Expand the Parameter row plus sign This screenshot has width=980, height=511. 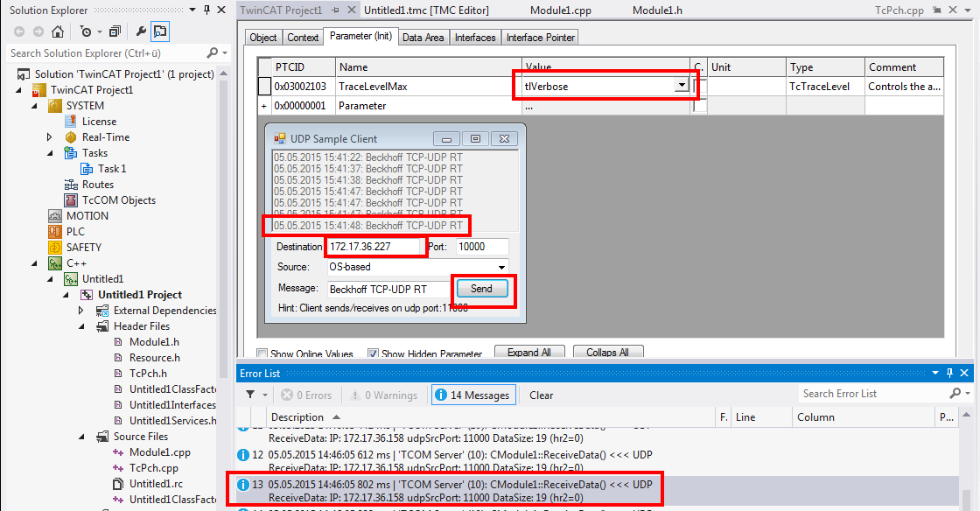263,106
